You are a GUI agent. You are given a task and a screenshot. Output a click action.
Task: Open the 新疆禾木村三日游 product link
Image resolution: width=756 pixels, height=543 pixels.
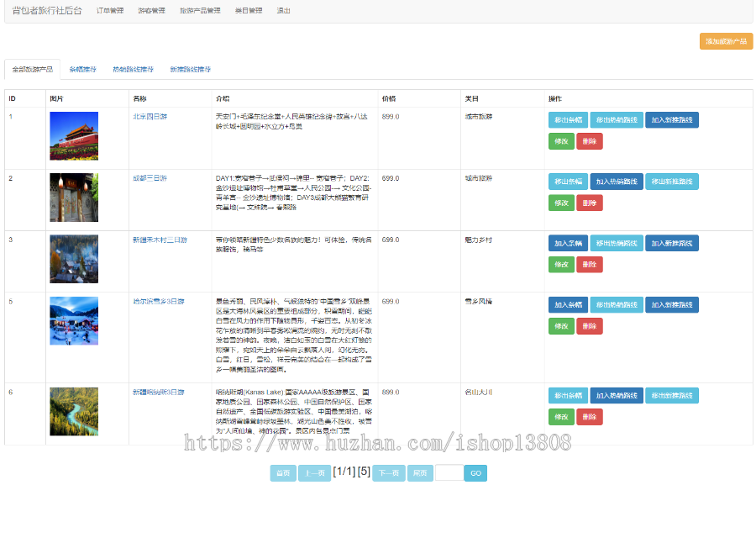(x=160, y=240)
